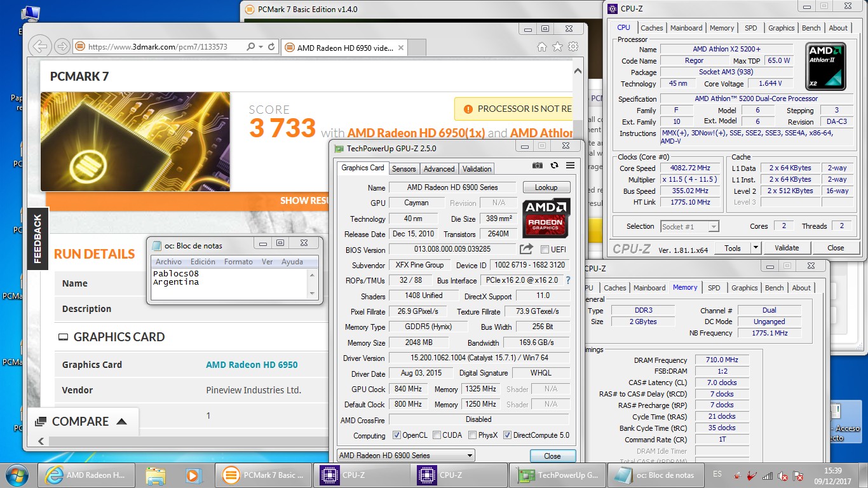Click inside the notepad text area
The image size is (868, 488).
230,283
